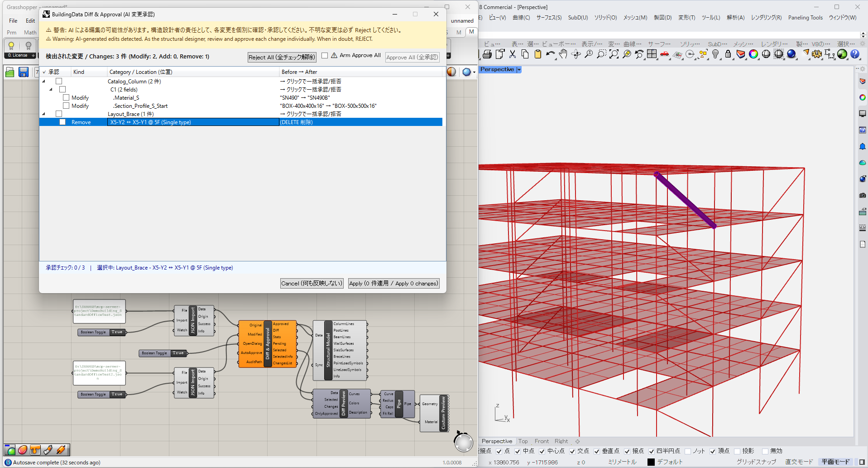Select the Pan hand tool
The height and width of the screenshot is (468, 868).
(563, 54)
